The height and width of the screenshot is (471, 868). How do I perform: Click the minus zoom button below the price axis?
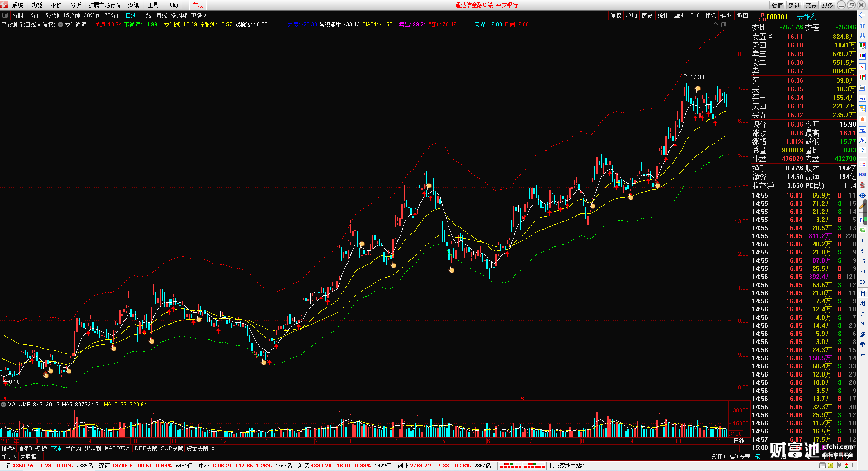pos(745,448)
